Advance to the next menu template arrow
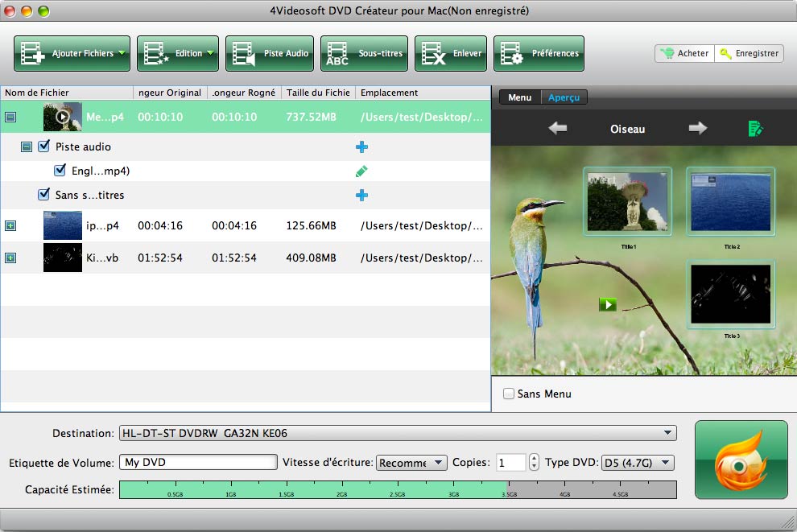 pyautogui.click(x=697, y=129)
